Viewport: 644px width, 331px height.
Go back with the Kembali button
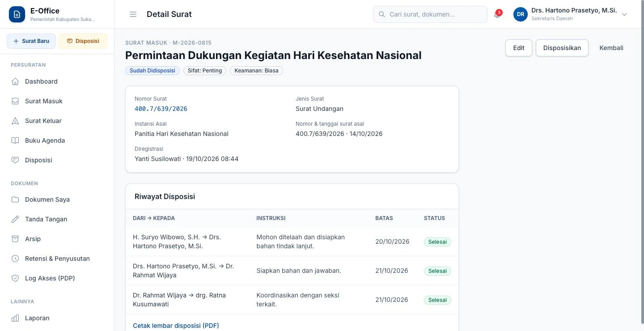pyautogui.click(x=611, y=48)
